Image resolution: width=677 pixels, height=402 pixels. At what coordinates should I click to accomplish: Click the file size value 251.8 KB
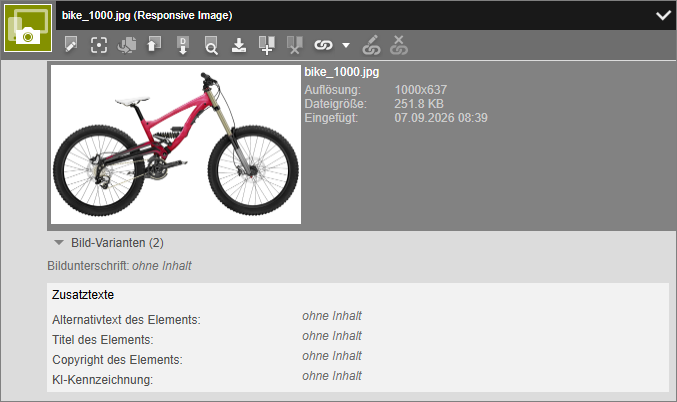[x=419, y=104]
